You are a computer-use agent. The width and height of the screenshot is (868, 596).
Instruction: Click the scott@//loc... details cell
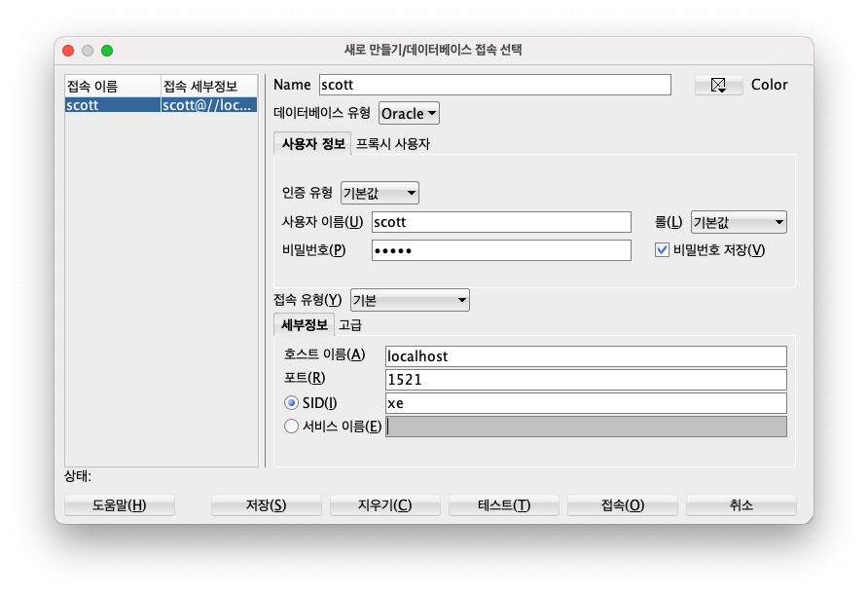tap(208, 105)
